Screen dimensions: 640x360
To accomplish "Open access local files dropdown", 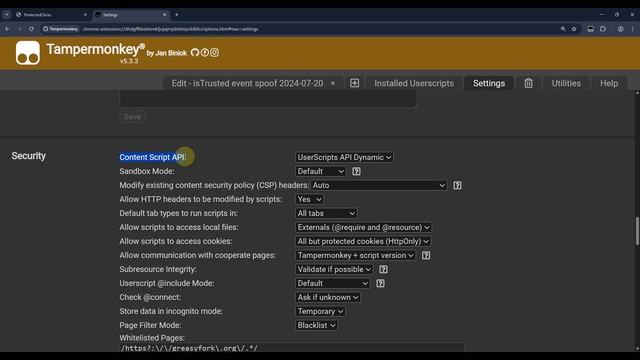I will pyautogui.click(x=363, y=227).
